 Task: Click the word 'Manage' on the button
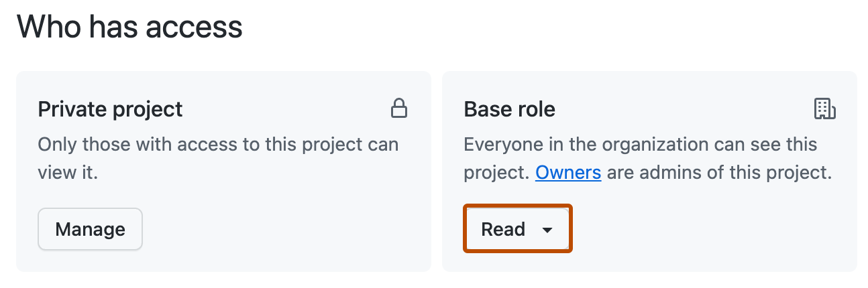[x=91, y=229]
